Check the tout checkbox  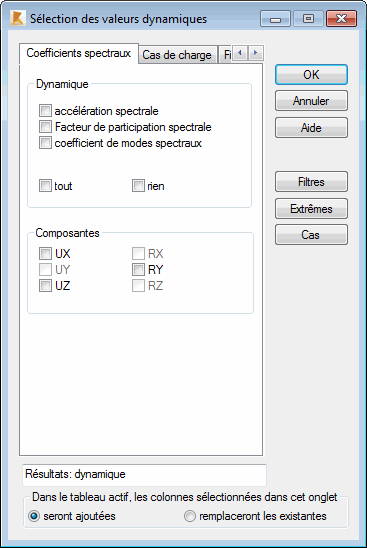point(45,186)
